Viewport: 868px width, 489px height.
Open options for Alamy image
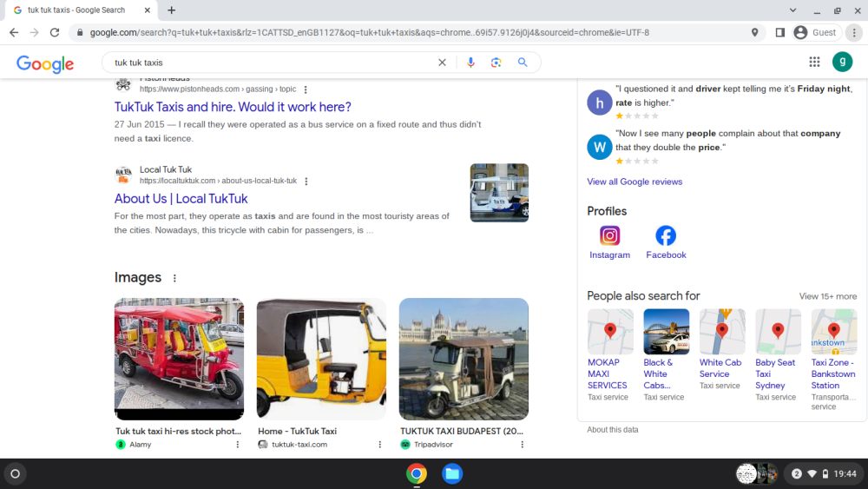point(238,445)
